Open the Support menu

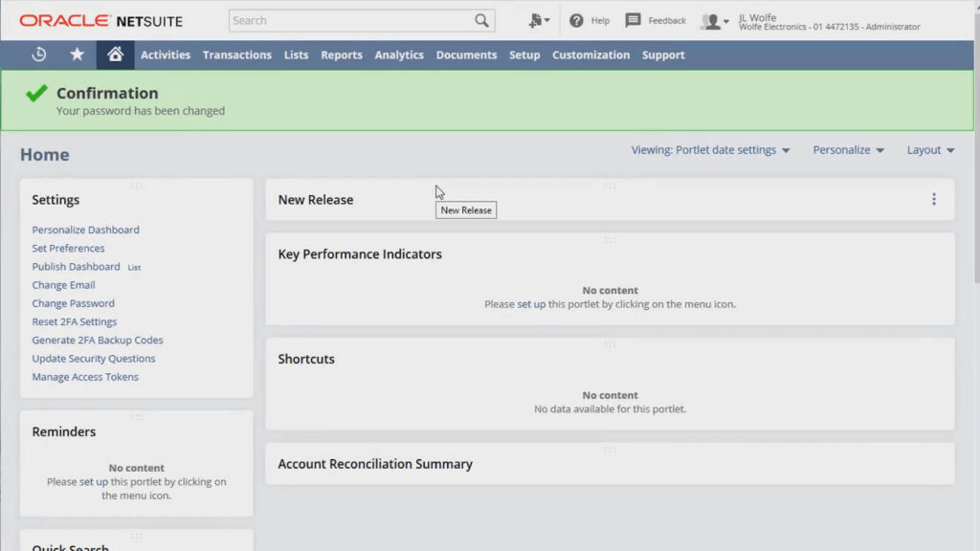click(663, 55)
